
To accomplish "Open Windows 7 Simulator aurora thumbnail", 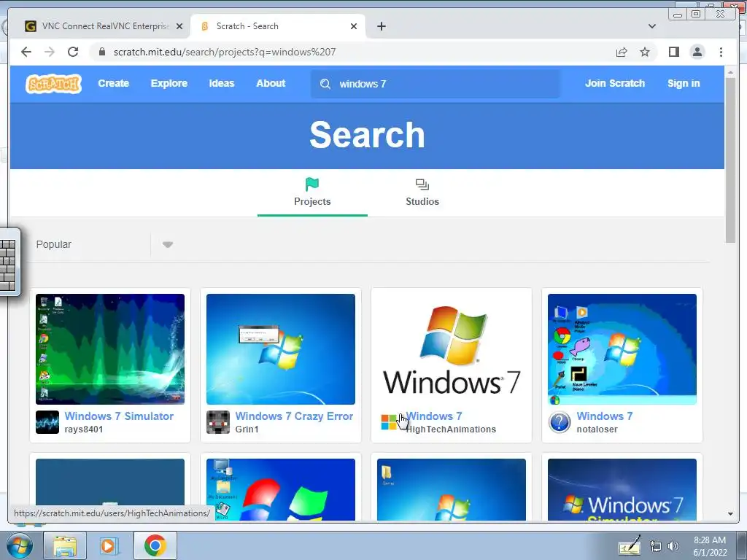I will (110, 349).
